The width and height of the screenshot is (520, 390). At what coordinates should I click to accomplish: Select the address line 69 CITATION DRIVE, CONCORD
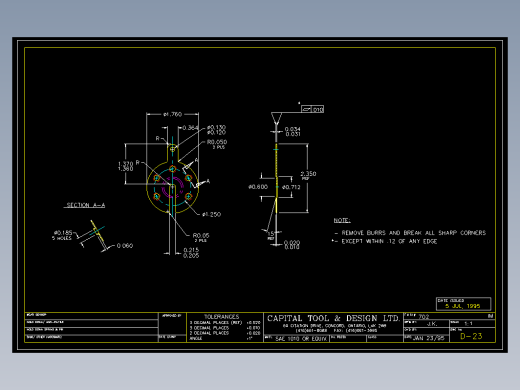pos(334,326)
